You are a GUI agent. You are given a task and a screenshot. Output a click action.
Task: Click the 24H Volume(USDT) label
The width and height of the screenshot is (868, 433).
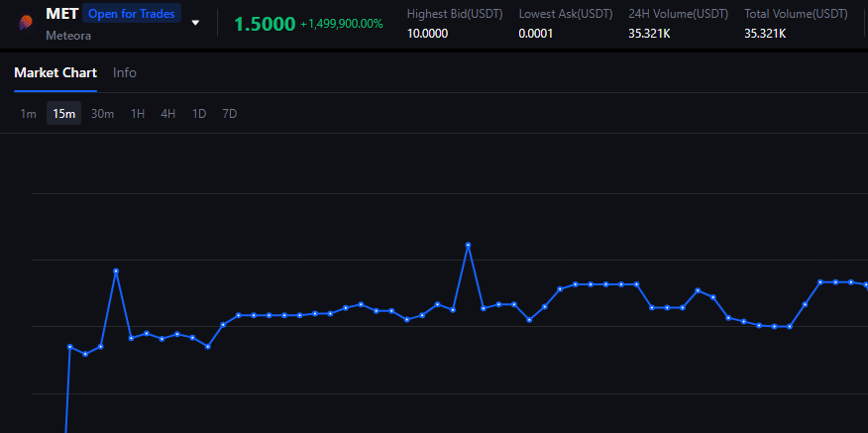pos(678,14)
